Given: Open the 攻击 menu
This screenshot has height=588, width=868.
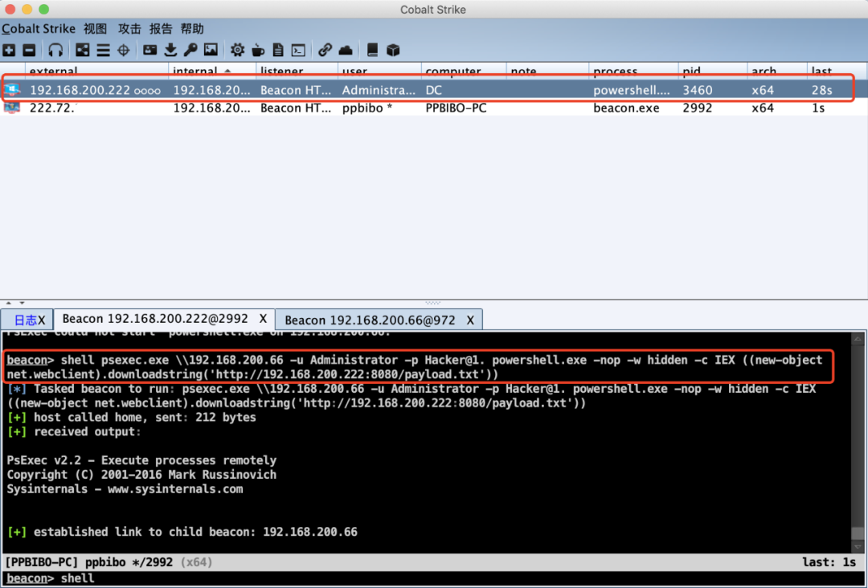Looking at the screenshot, I should 129,28.
